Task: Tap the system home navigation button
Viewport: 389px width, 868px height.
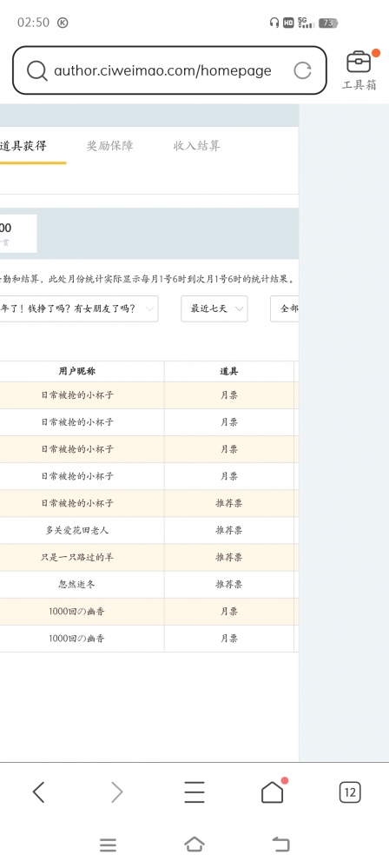Action: coord(194,845)
